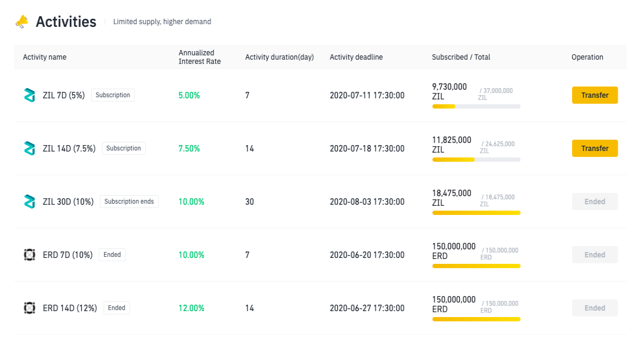
Task: Click the 9,730,000 ZIL subscribed amount
Action: (x=450, y=91)
